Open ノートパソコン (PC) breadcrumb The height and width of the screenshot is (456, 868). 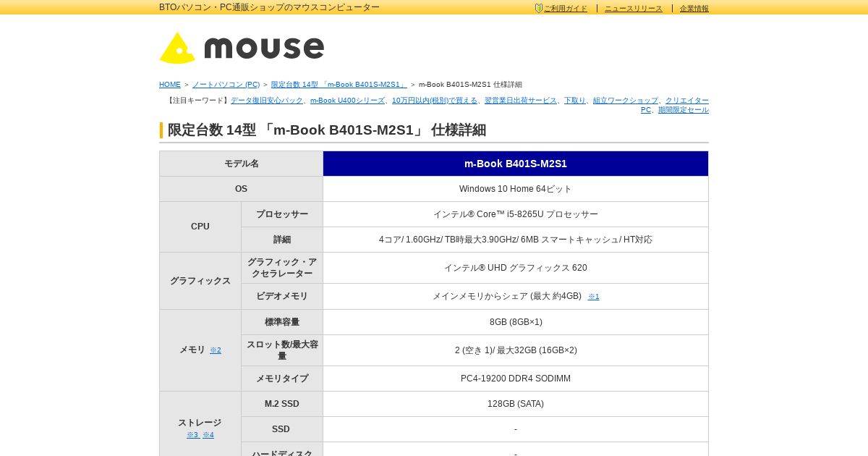pyautogui.click(x=226, y=85)
